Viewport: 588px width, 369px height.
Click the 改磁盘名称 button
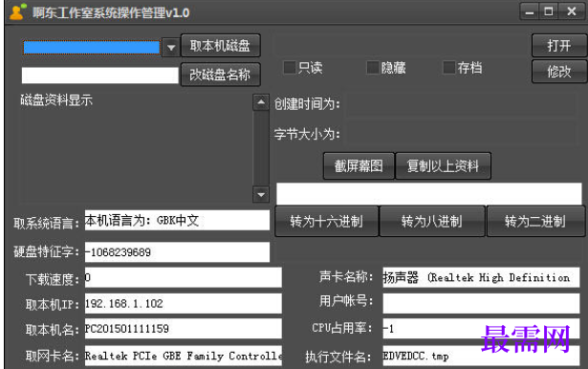(x=220, y=75)
